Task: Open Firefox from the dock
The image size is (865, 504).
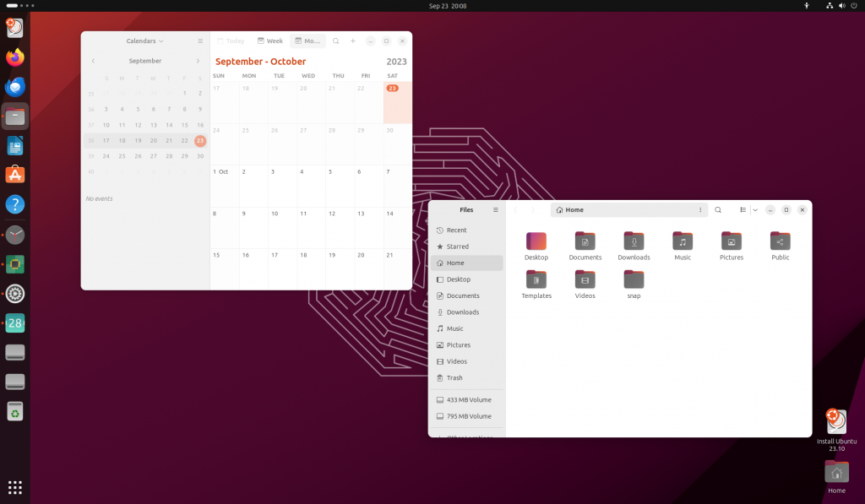Action: click(x=14, y=57)
